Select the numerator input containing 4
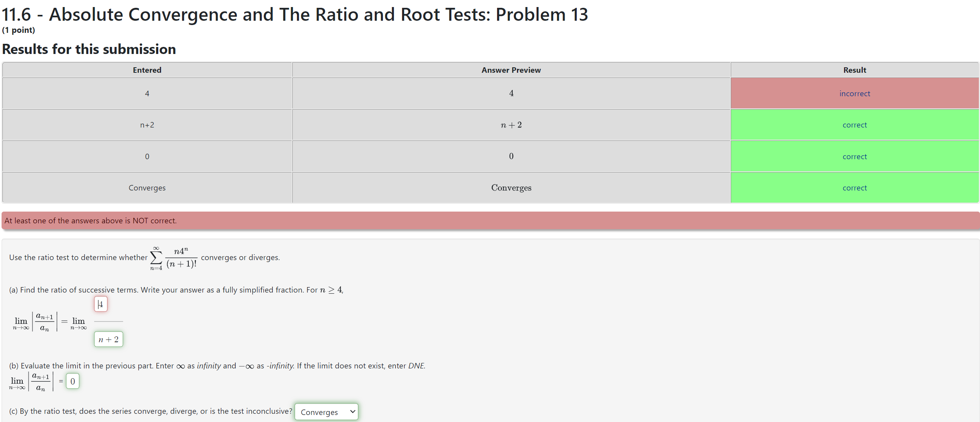The image size is (980, 422). tap(101, 304)
